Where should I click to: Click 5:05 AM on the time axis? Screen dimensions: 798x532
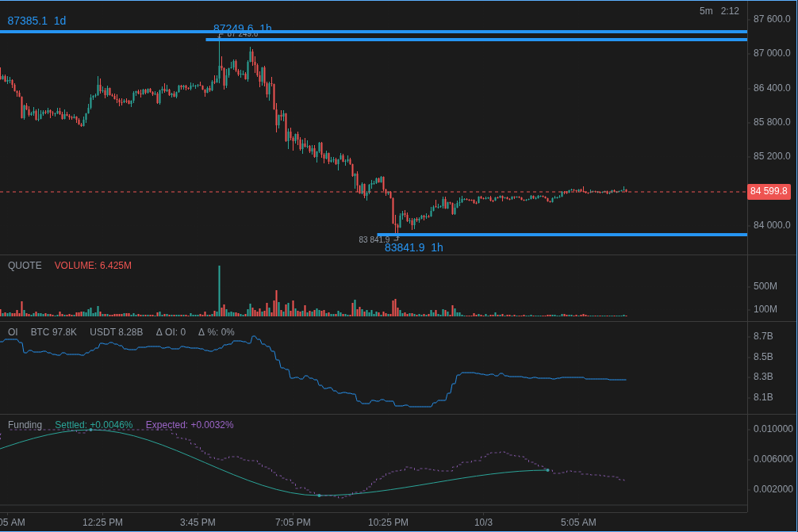(578, 522)
